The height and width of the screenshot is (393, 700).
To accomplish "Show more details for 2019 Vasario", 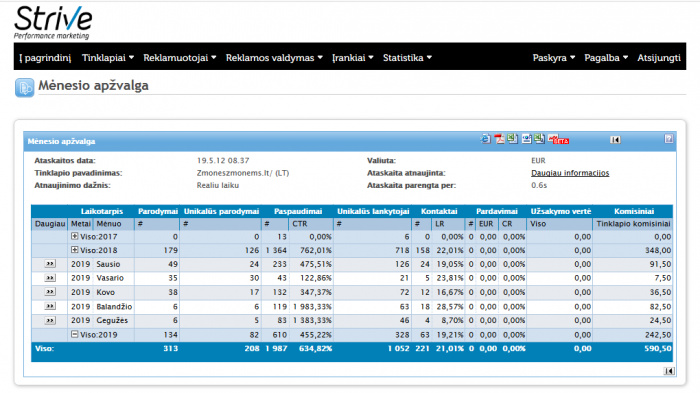I will point(50,278).
